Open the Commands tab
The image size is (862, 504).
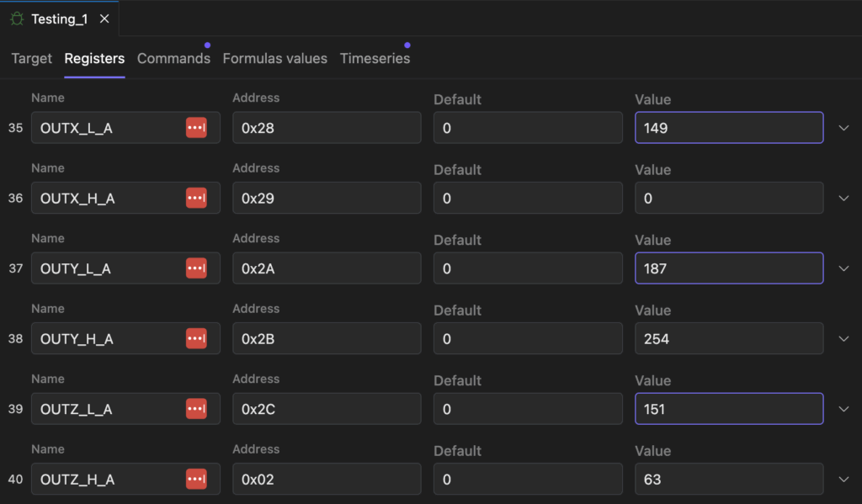(x=173, y=59)
